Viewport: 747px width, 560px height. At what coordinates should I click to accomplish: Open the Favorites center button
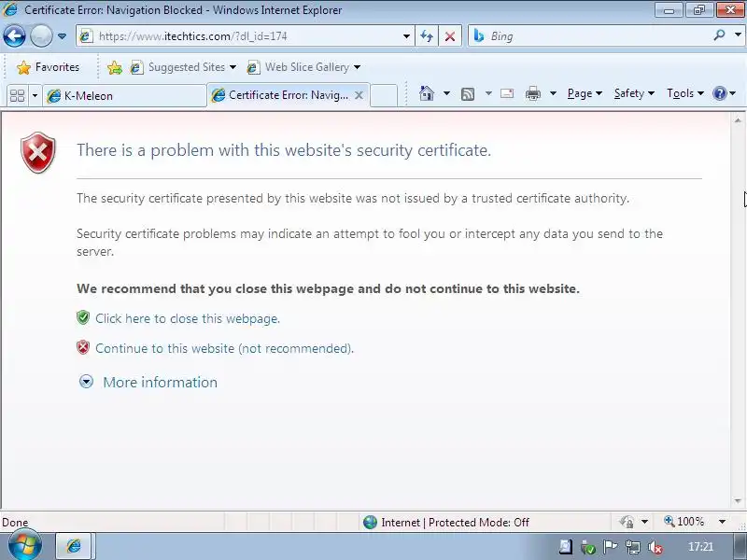click(49, 67)
